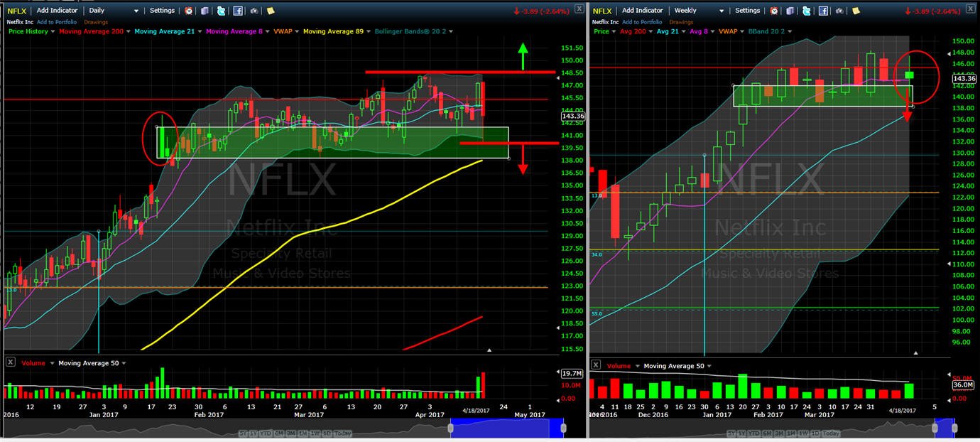Image resolution: width=980 pixels, height=442 pixels.
Task: Close the Volume pane of the Weekly chart
Action: pos(596,365)
